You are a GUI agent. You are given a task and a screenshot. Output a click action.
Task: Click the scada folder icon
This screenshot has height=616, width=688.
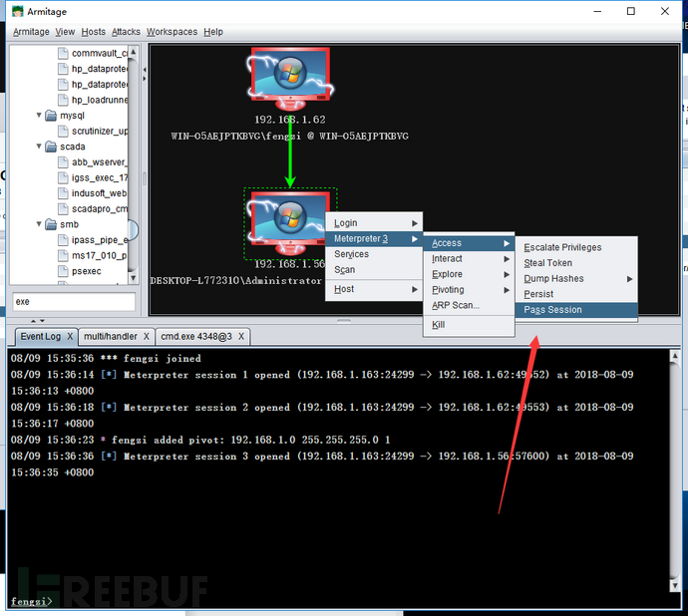click(x=51, y=147)
